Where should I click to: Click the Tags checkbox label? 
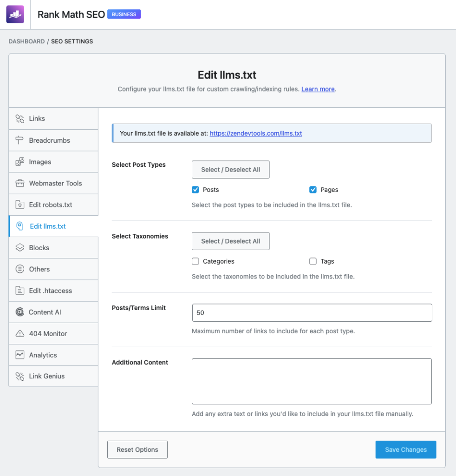click(x=327, y=261)
